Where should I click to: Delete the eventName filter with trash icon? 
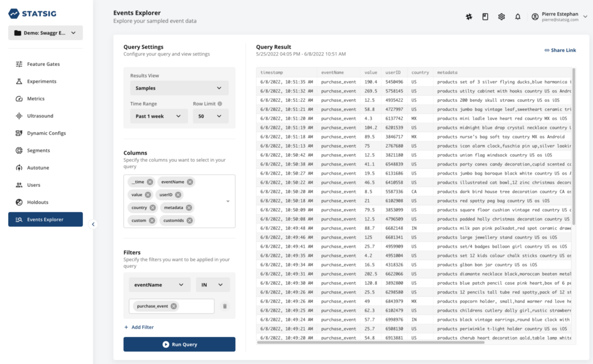coord(225,306)
